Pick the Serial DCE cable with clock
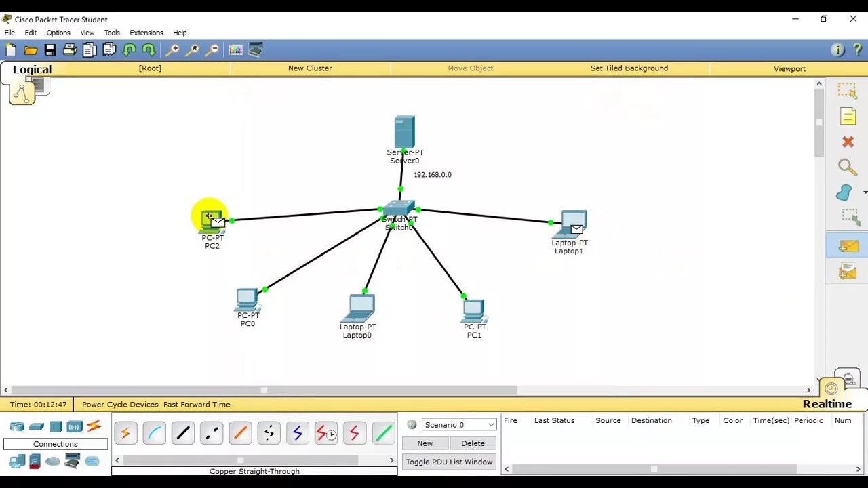Viewport: 868px width, 488px height. [326, 432]
